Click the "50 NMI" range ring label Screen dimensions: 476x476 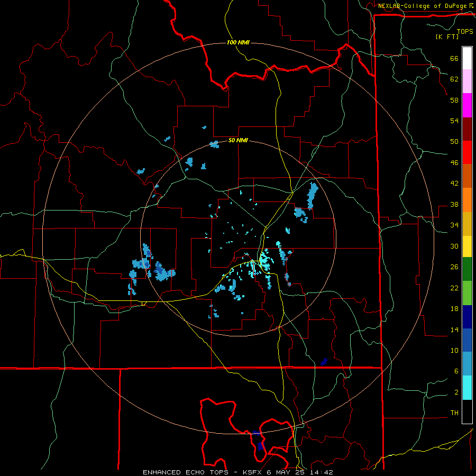[x=238, y=141]
